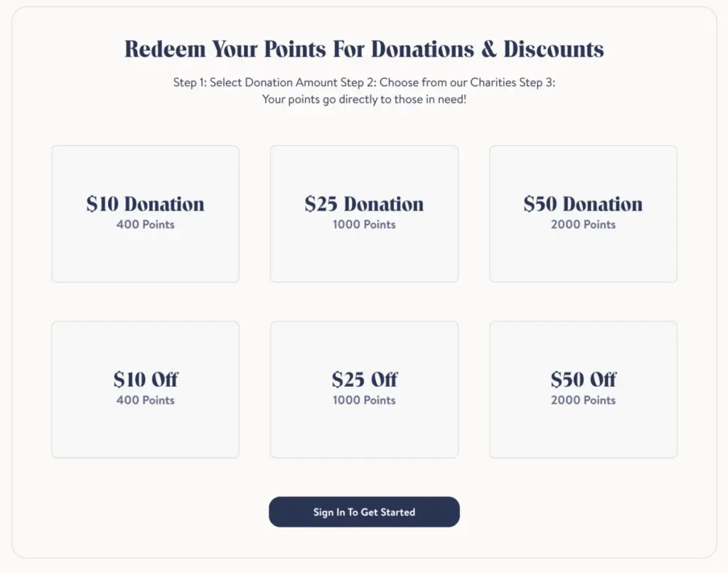Screen dimensions: 728x573
Task: Click the 'Your points go directly' sentence
Action: (364, 100)
